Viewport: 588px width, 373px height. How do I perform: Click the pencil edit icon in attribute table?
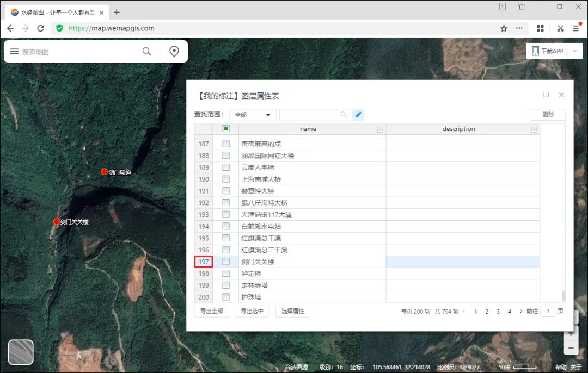tap(358, 115)
